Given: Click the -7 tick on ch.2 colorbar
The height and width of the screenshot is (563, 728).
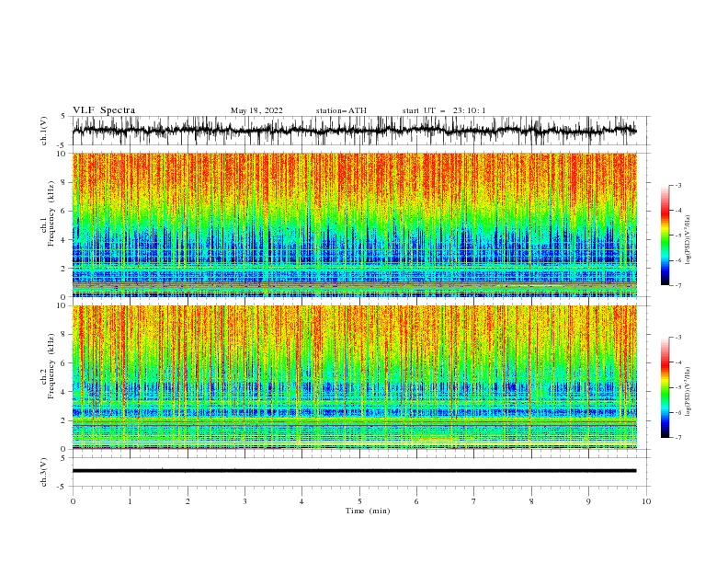Looking at the screenshot, I should tap(677, 437).
